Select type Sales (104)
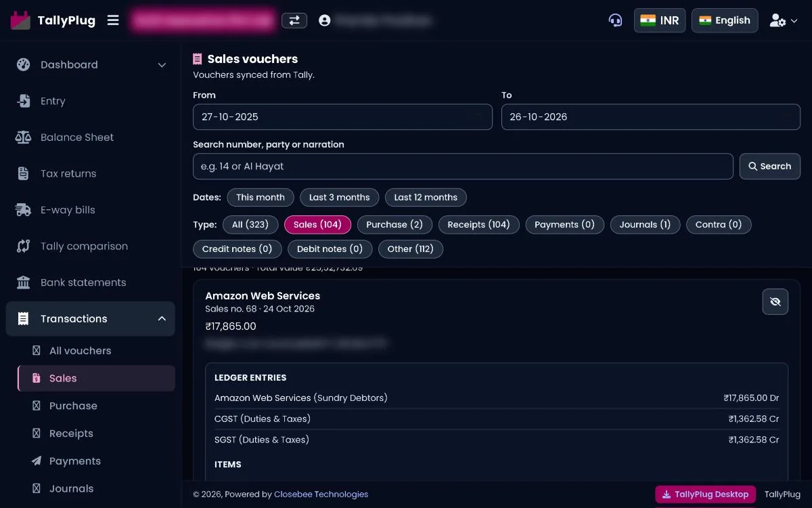 317,225
